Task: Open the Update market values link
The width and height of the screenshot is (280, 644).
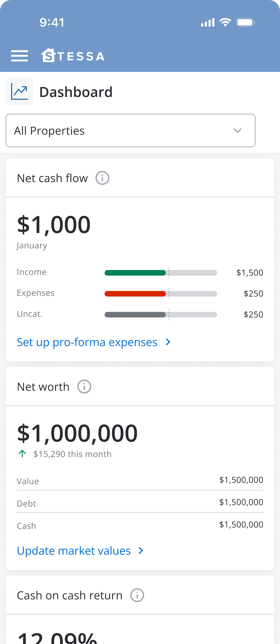Action: click(x=74, y=551)
